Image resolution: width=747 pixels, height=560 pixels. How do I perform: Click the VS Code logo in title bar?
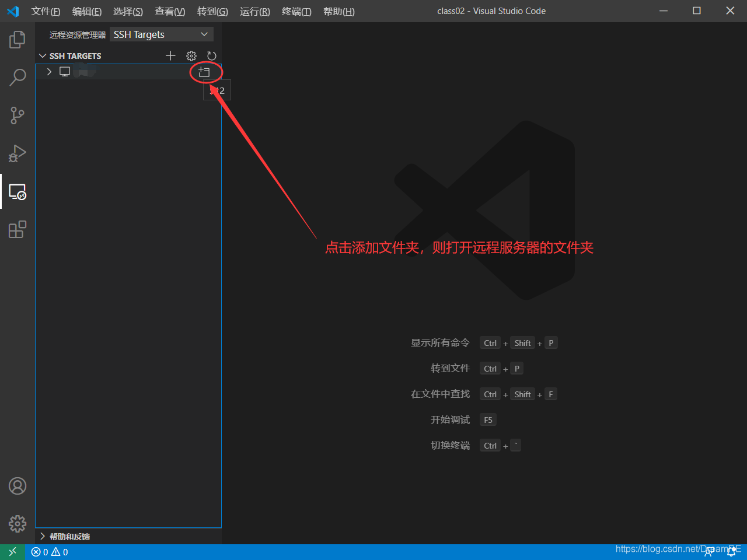(13, 11)
